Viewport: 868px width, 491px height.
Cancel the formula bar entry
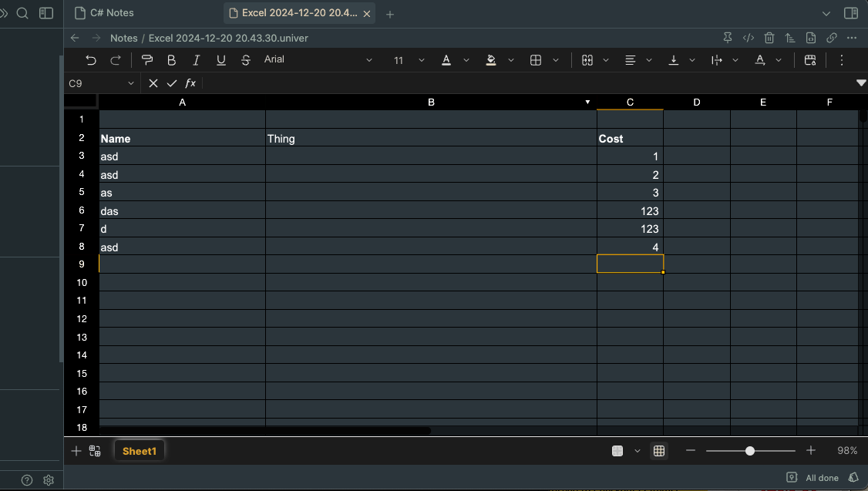153,83
